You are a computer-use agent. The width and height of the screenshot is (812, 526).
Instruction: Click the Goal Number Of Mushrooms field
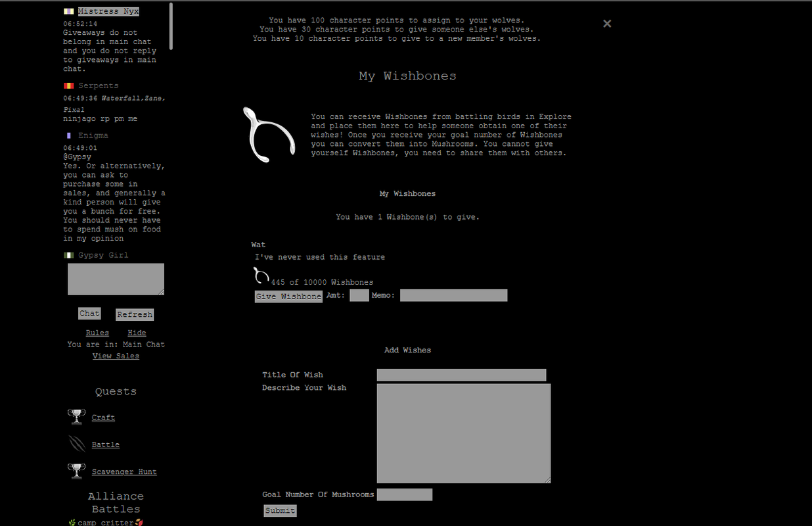click(405, 494)
